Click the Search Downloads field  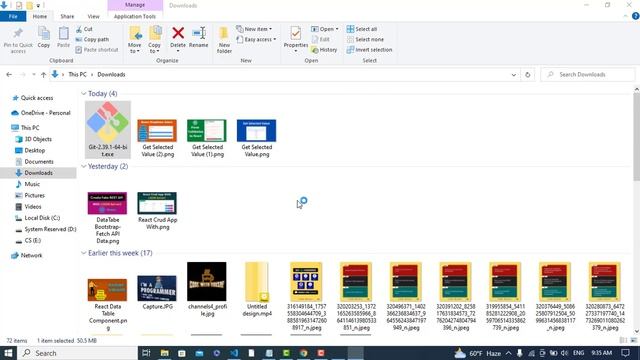[x=588, y=75]
